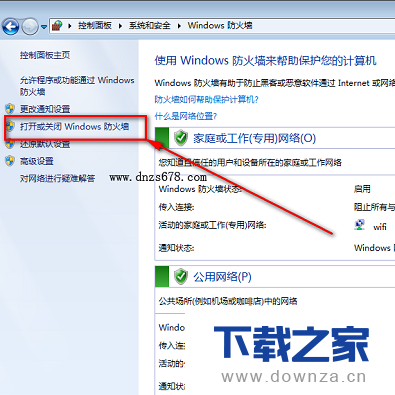Collapse the 家庭或工作(专用)网络(O) section header
This screenshot has width=395, height=395.
(x=275, y=138)
